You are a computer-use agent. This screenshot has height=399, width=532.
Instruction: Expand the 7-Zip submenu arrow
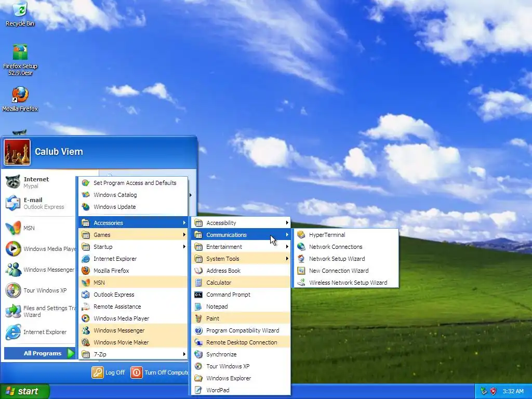pyautogui.click(x=184, y=354)
